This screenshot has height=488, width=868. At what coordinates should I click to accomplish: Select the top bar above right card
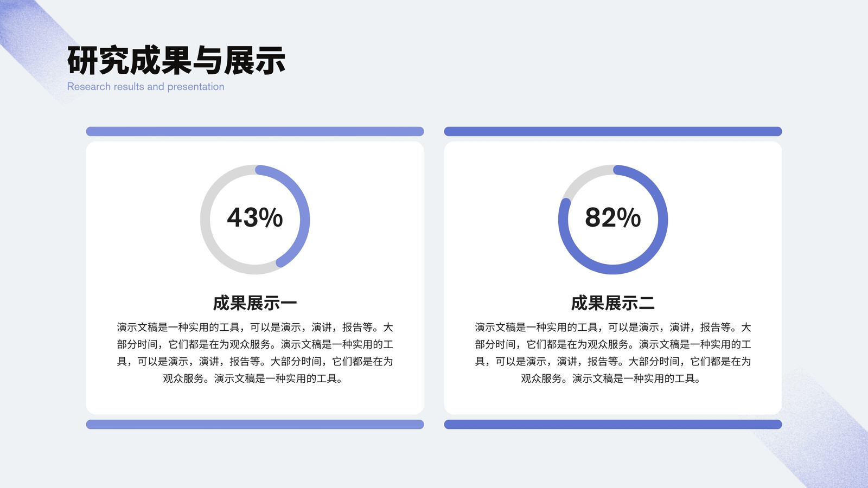click(613, 131)
